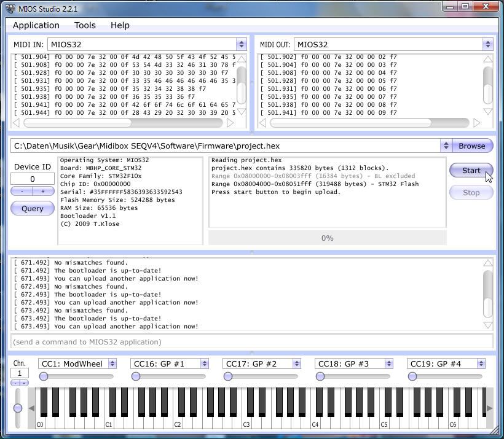Open the CC19: GP #4 controller dropdown
Image resolution: width=504 pixels, height=439 pixels.
coord(481,363)
